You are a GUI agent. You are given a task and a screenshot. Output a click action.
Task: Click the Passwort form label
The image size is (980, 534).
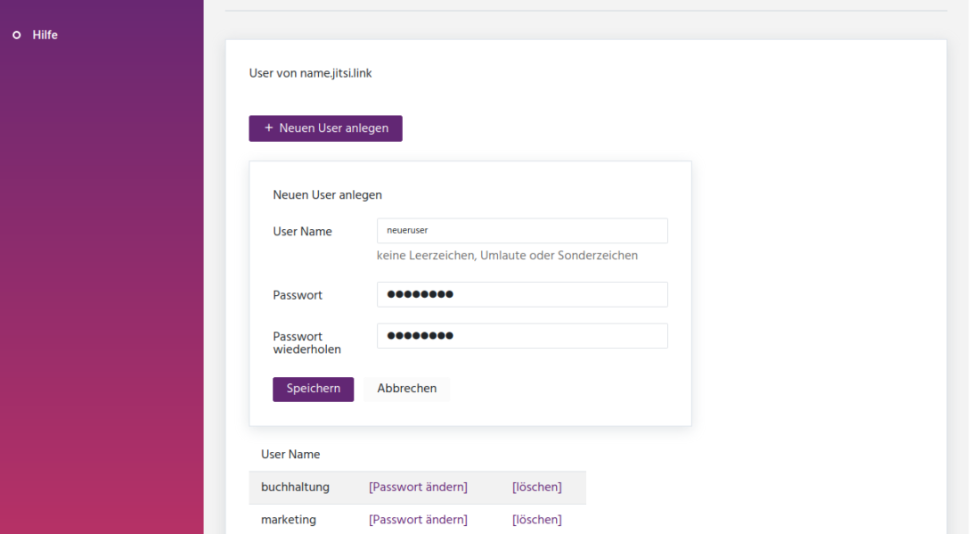298,295
